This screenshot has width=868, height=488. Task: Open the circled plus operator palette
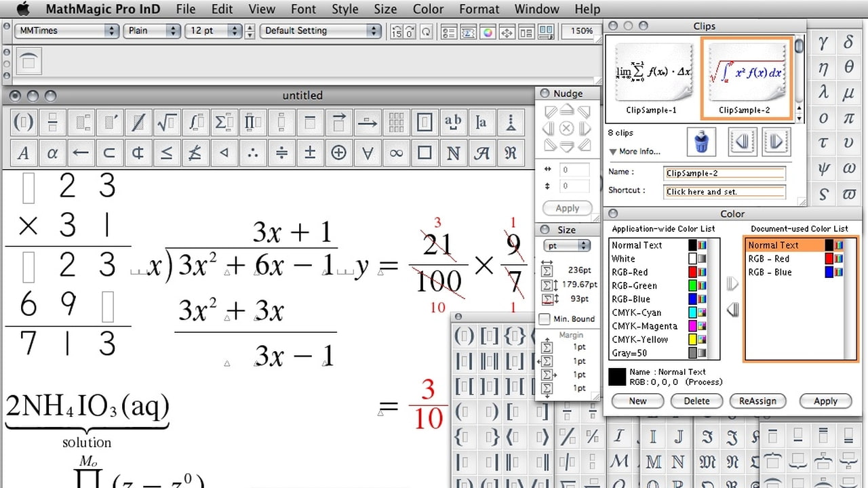(339, 152)
